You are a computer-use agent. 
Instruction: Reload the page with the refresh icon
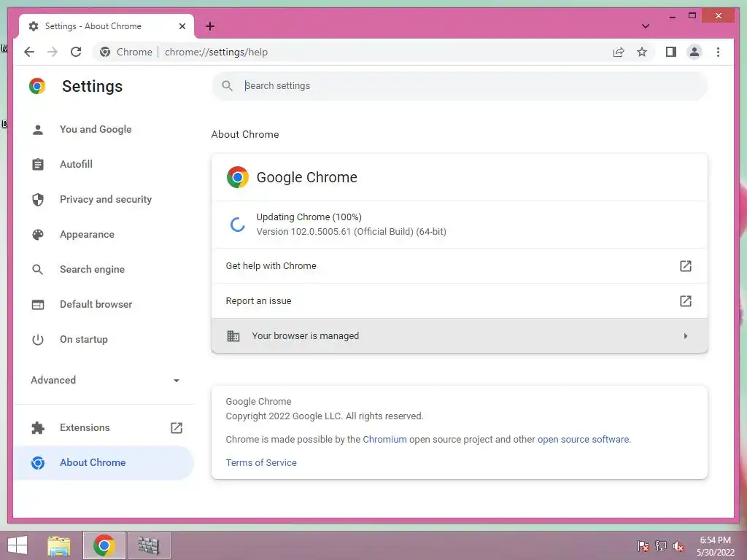(76, 52)
